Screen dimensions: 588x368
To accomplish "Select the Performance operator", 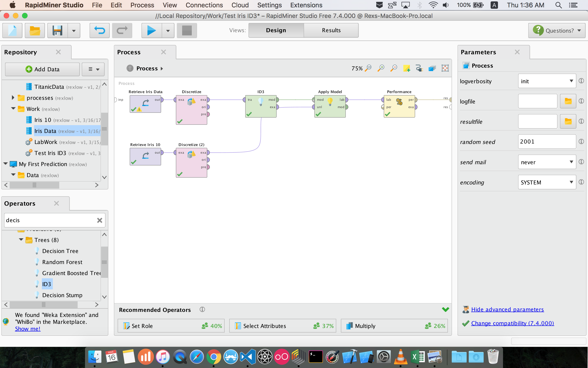I will click(x=399, y=106).
